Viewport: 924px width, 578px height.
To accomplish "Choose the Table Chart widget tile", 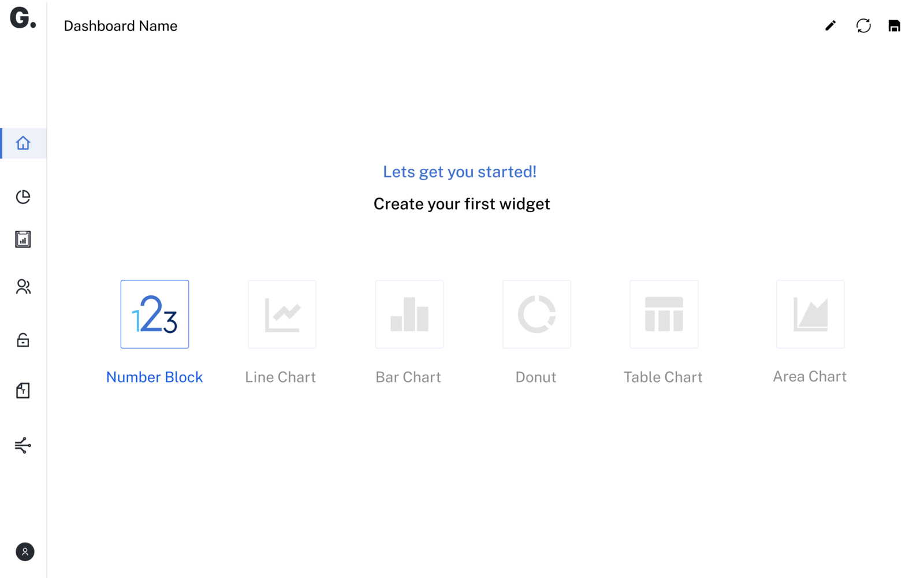I will coord(664,314).
